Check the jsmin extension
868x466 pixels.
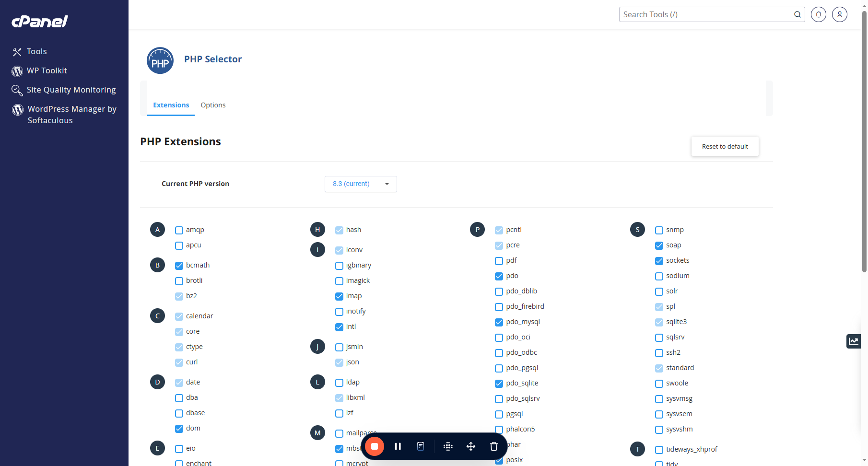tap(339, 347)
